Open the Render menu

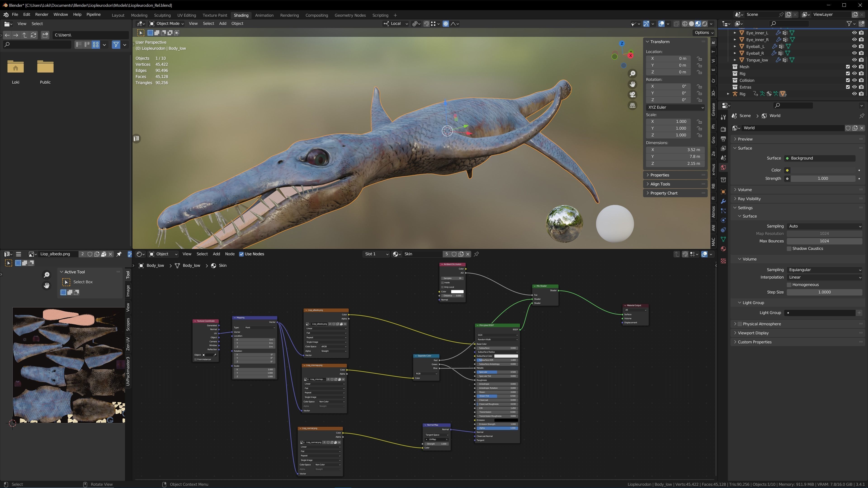(x=41, y=14)
